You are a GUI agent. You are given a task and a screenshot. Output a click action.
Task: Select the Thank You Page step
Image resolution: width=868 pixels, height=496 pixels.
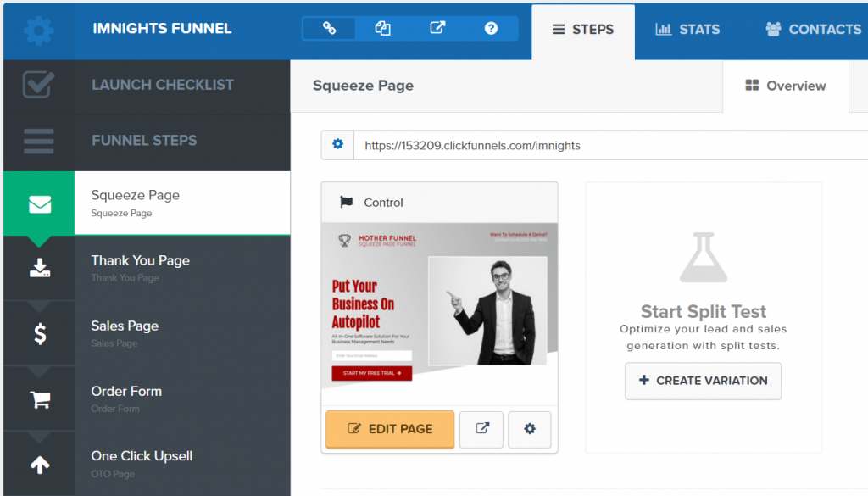pyautogui.click(x=182, y=268)
